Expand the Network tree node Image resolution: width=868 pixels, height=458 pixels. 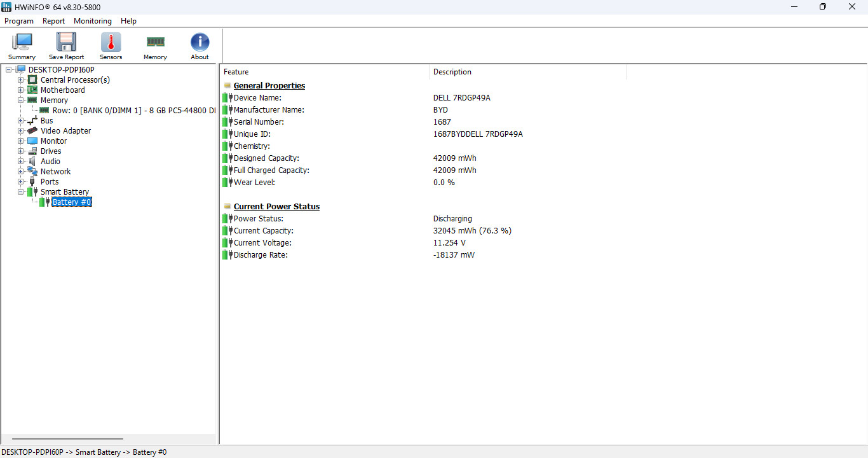(21, 172)
